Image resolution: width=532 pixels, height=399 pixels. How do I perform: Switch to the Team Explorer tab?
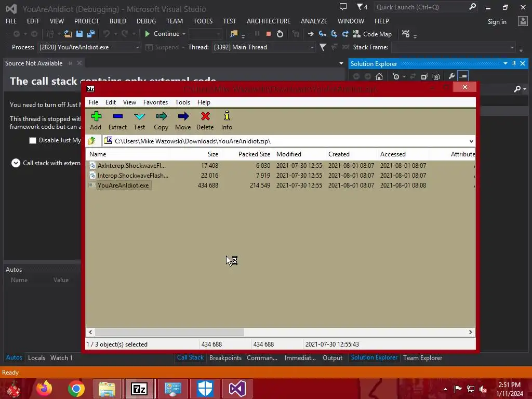point(422,358)
